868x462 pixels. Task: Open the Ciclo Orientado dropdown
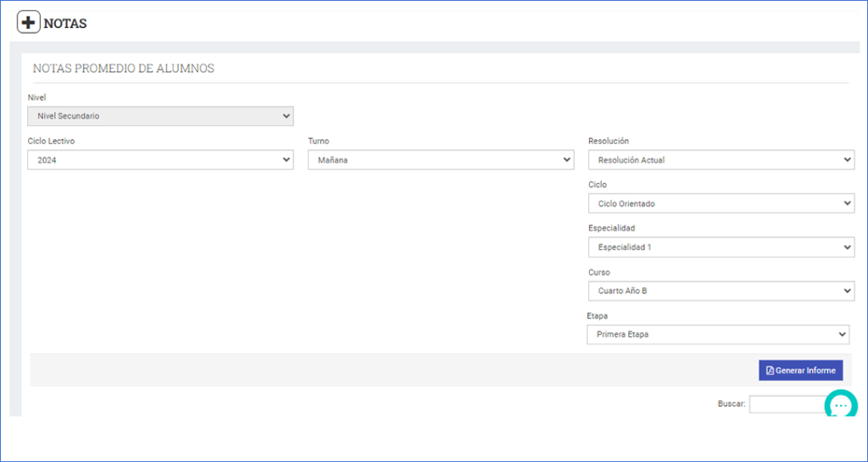click(x=721, y=203)
